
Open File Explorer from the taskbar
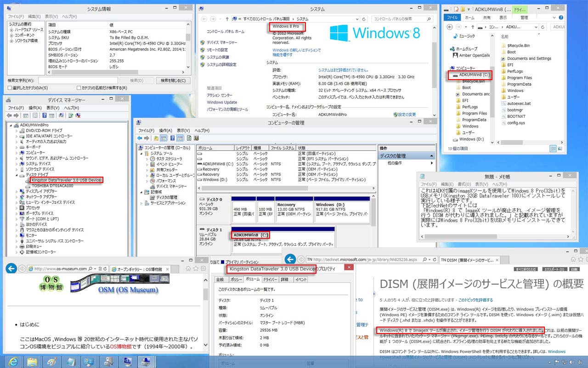click(32, 362)
